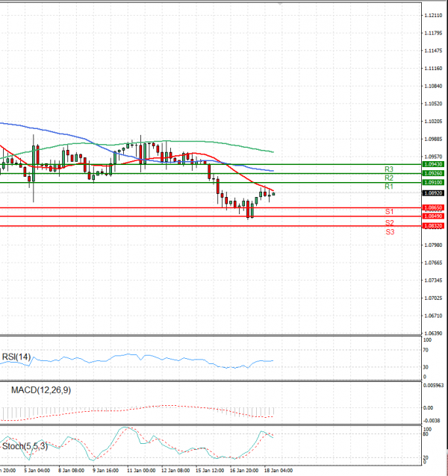The height and width of the screenshot is (476, 448).
Task: Select the 1.09430 price tag
Action: [433, 164]
